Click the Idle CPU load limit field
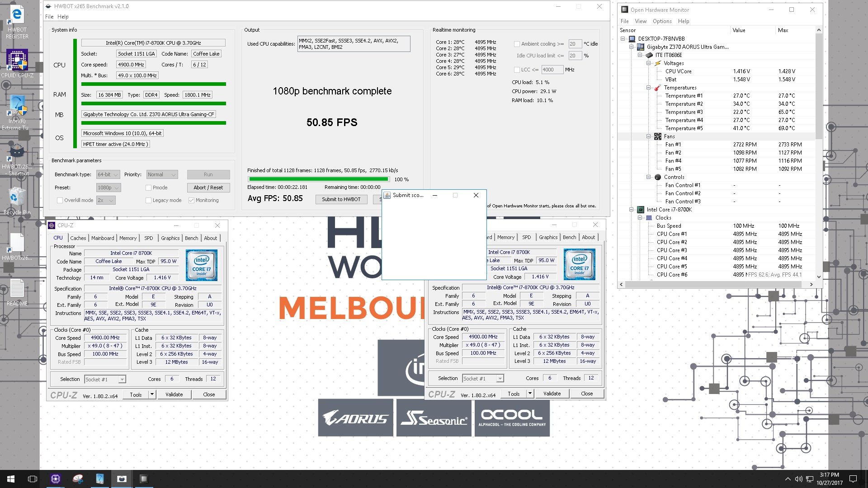 pyautogui.click(x=575, y=56)
